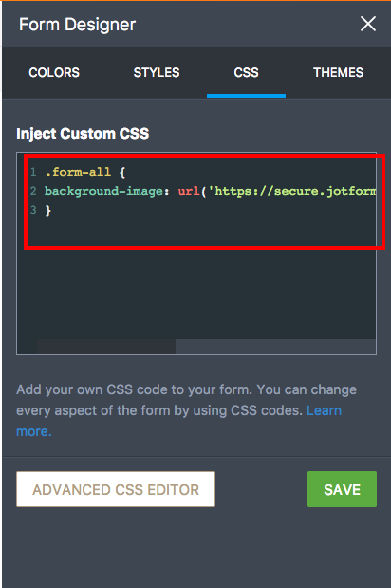This screenshot has width=391, height=588.
Task: Click the url keyword in the CSS code
Action: point(189,191)
